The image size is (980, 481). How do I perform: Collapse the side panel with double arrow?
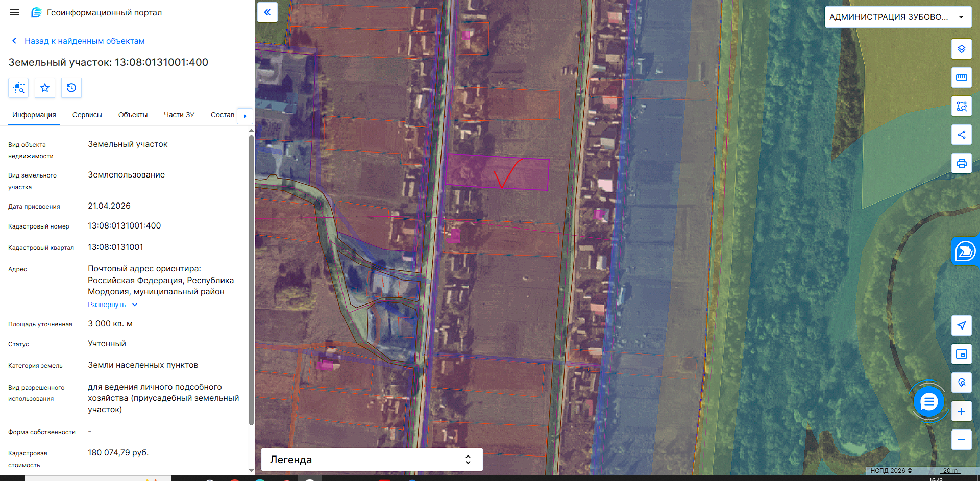[267, 12]
